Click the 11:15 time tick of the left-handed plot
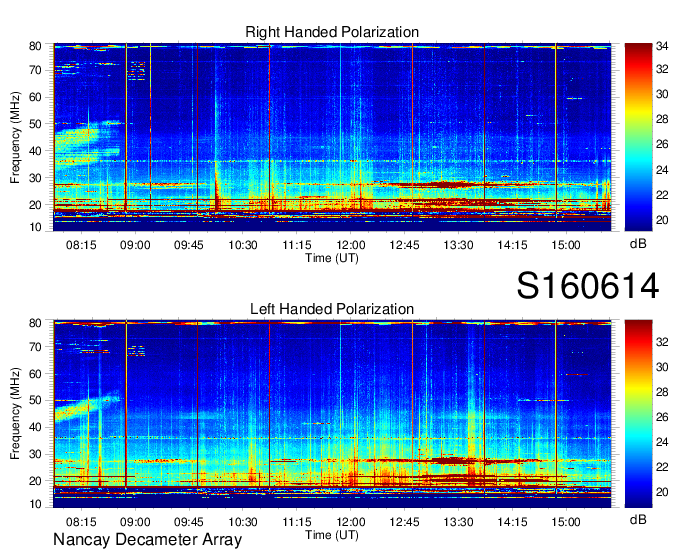The width and height of the screenshot is (680, 552). click(297, 522)
